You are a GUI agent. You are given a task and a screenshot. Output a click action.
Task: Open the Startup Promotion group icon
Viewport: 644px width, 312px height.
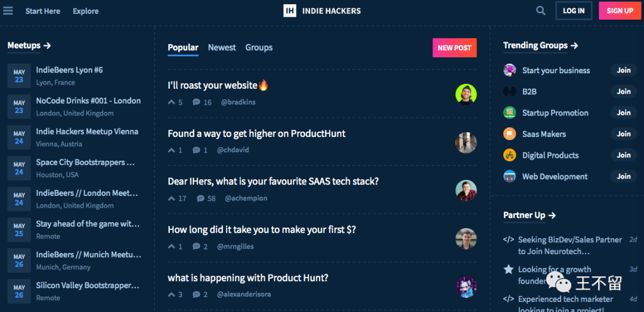pos(510,113)
